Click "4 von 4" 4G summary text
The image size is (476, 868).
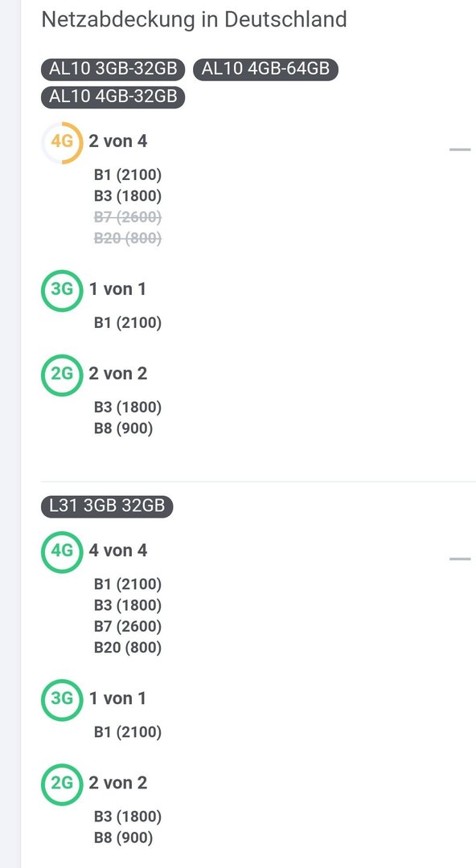118,551
